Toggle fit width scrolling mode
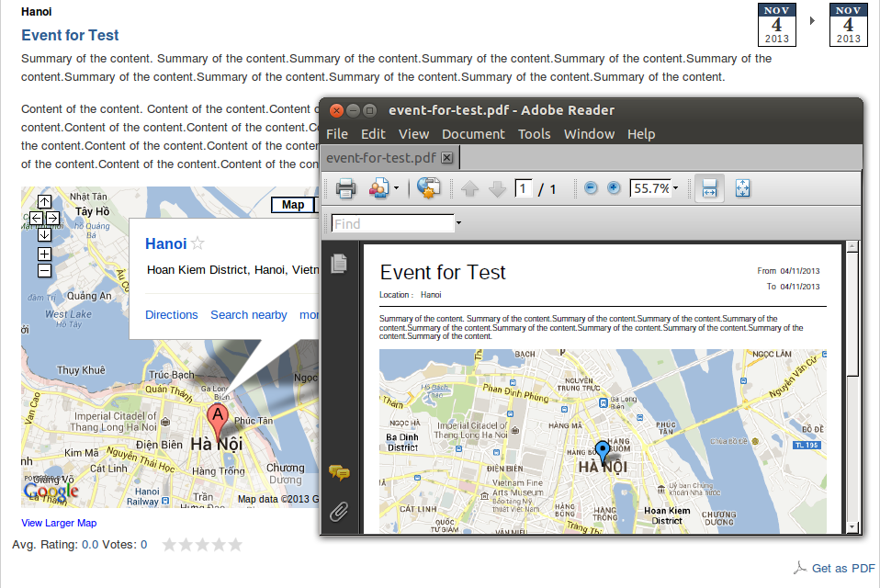The width and height of the screenshot is (880, 588). pyautogui.click(x=709, y=188)
